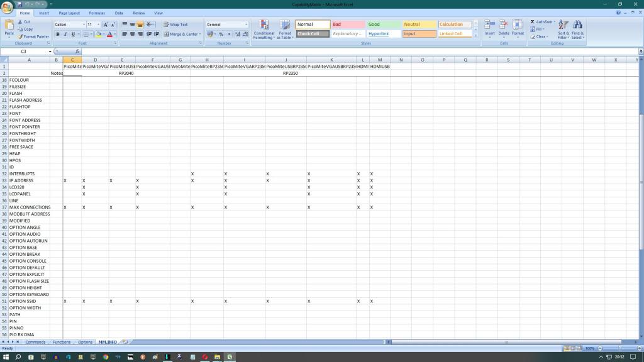
Task: Switch to the Commands sheet tab
Action: pos(35,342)
